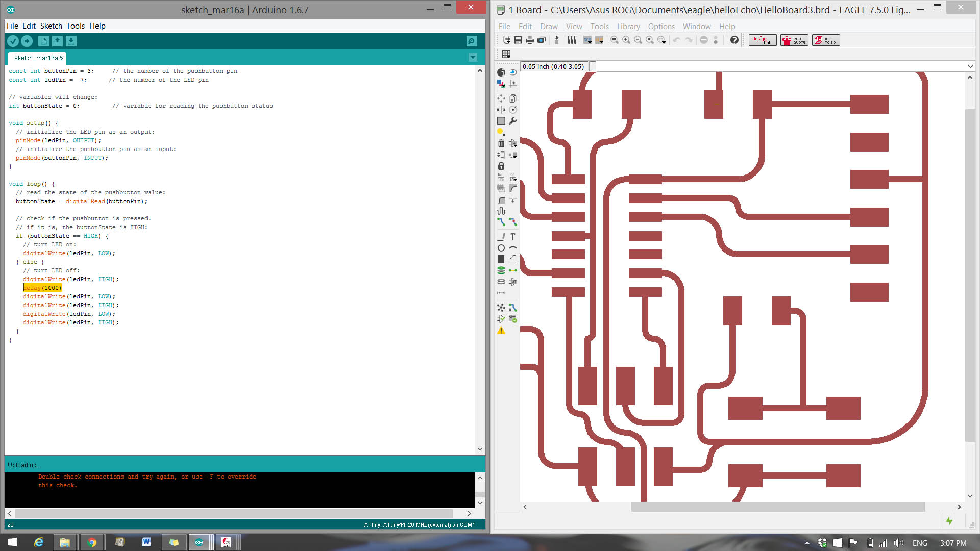Select the Copy tool in EAGLE
Screen dimensions: 980x551
(513, 98)
